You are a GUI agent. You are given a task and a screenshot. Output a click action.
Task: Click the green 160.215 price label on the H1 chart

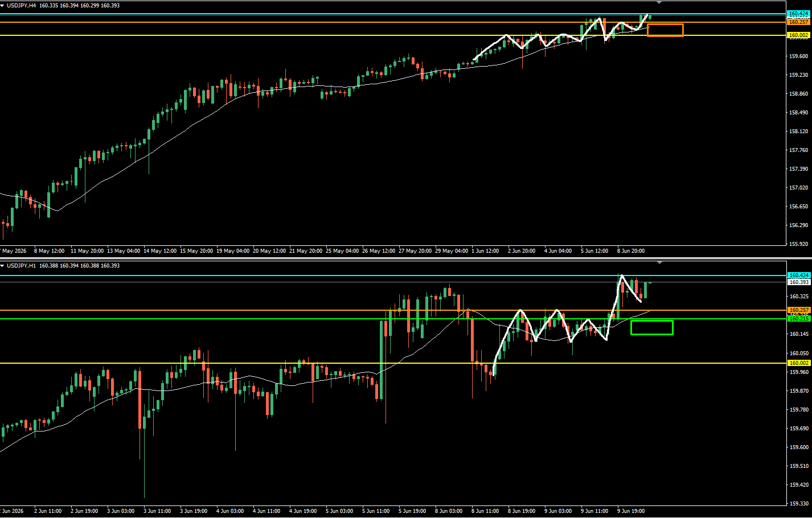pos(798,319)
